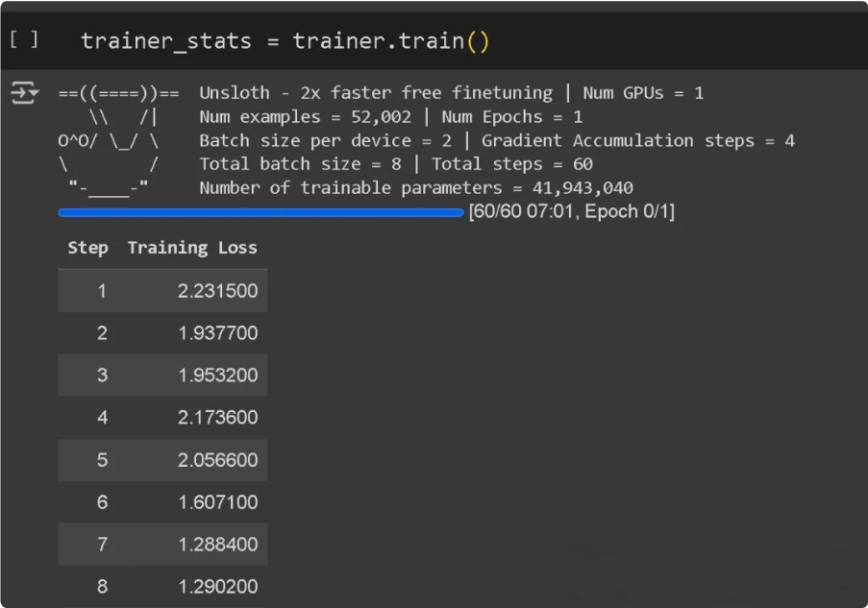The height and width of the screenshot is (608, 868).
Task: Click the Number of trainable parameters line
Action: pyautogui.click(x=416, y=187)
